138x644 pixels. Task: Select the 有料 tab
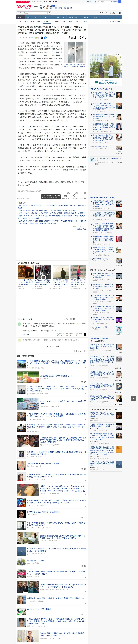pyautogui.click(x=95, y=17)
